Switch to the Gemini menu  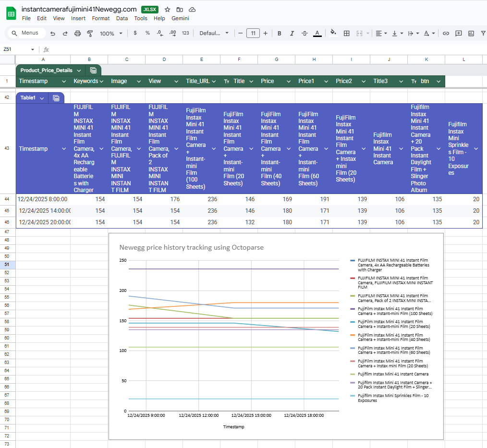[180, 18]
